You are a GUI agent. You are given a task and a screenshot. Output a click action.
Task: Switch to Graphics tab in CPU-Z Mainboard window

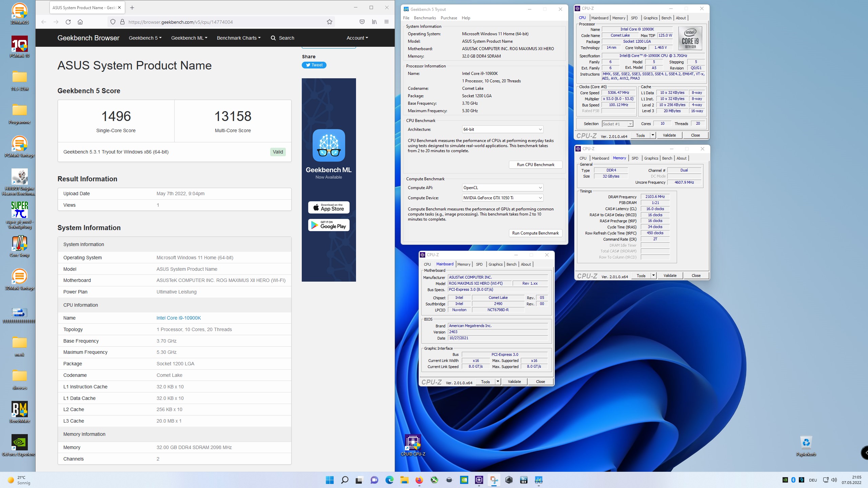(x=495, y=264)
